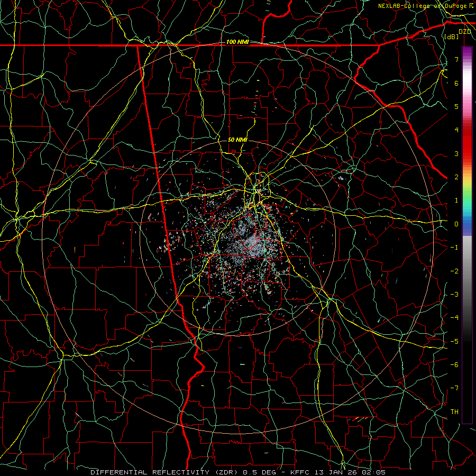This screenshot has height=476, width=476.
Task: Click the "7" value on the ZDR color scale
Action: click(x=456, y=59)
